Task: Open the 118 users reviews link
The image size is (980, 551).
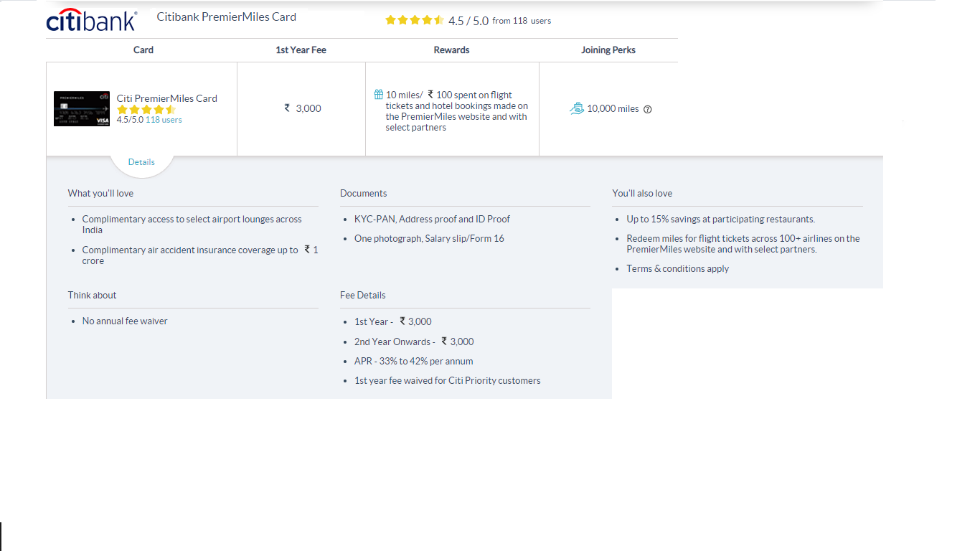Action: click(164, 120)
